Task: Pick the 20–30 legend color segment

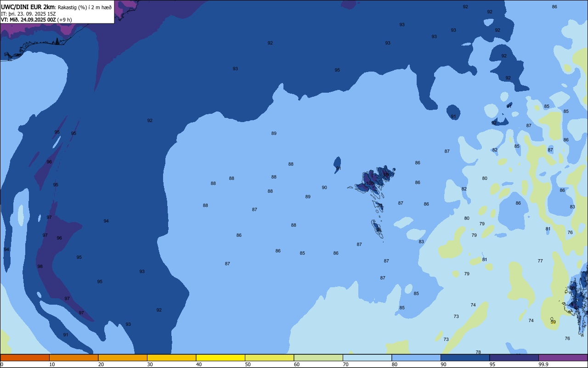Action: tap(123, 357)
